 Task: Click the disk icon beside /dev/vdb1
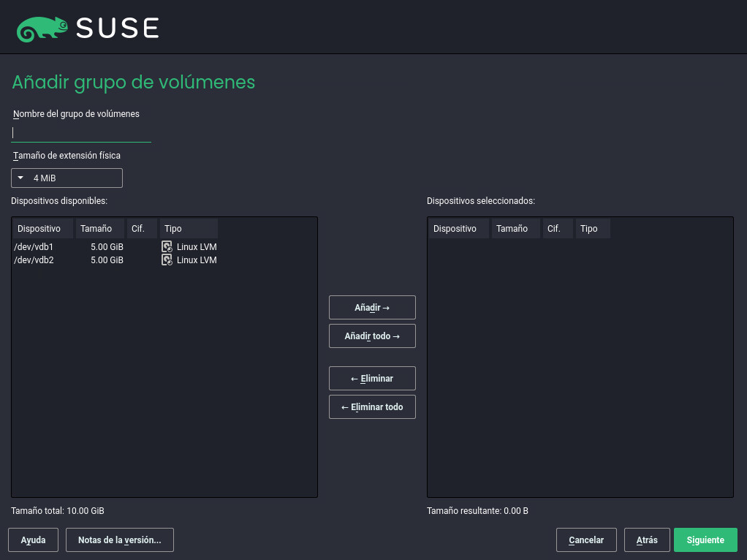167,247
